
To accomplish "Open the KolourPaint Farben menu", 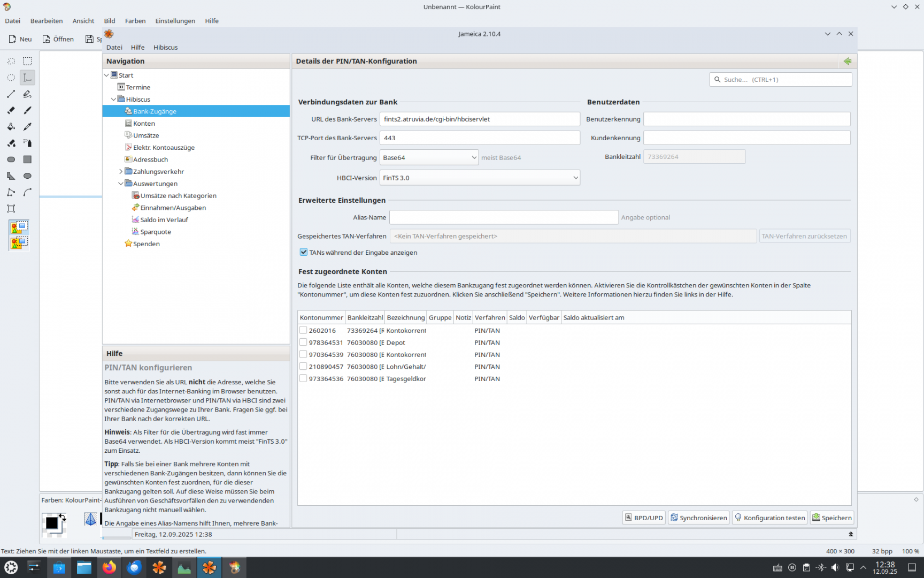I will coord(135,21).
